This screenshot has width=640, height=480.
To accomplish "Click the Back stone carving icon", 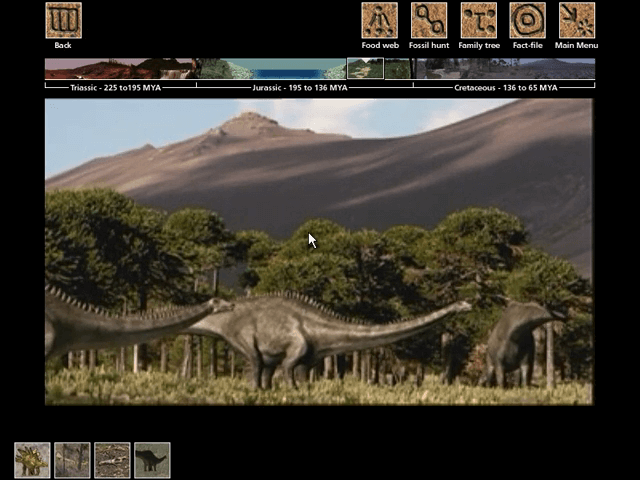I will point(64,20).
